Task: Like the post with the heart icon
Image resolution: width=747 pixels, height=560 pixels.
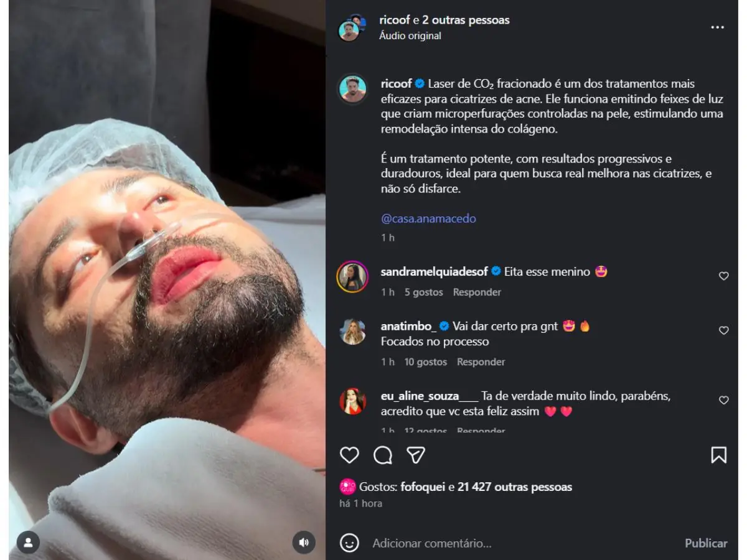Action: tap(349, 455)
